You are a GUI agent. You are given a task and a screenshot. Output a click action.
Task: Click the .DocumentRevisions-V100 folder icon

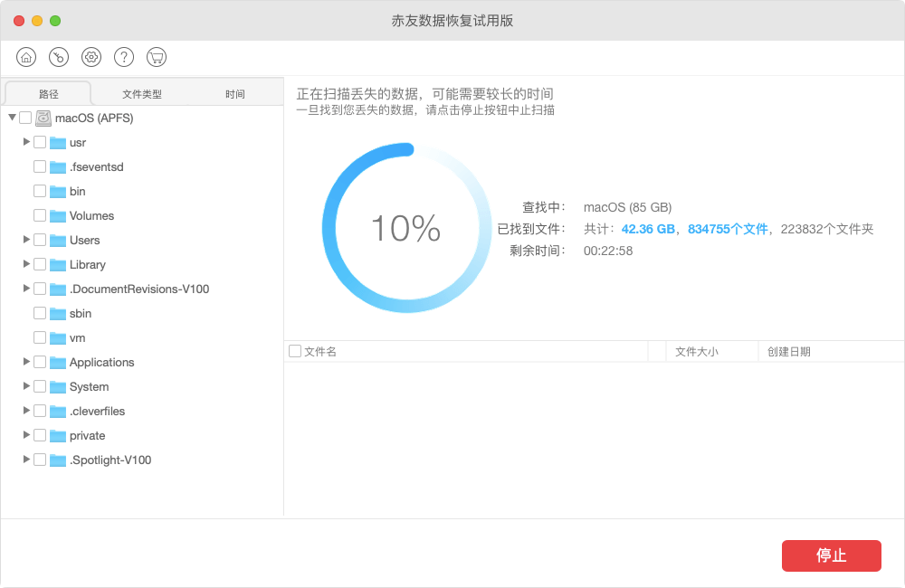[x=58, y=289]
